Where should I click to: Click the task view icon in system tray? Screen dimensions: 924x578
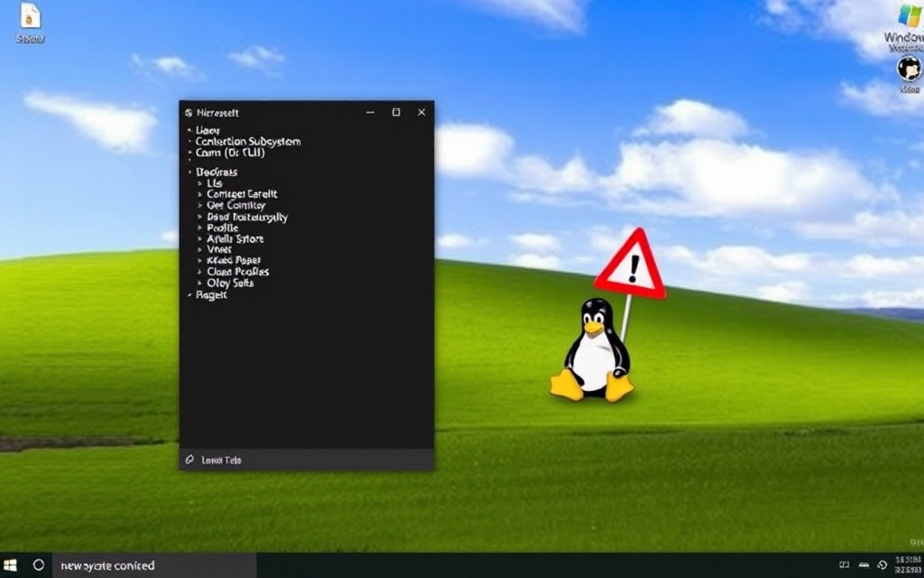tap(845, 565)
